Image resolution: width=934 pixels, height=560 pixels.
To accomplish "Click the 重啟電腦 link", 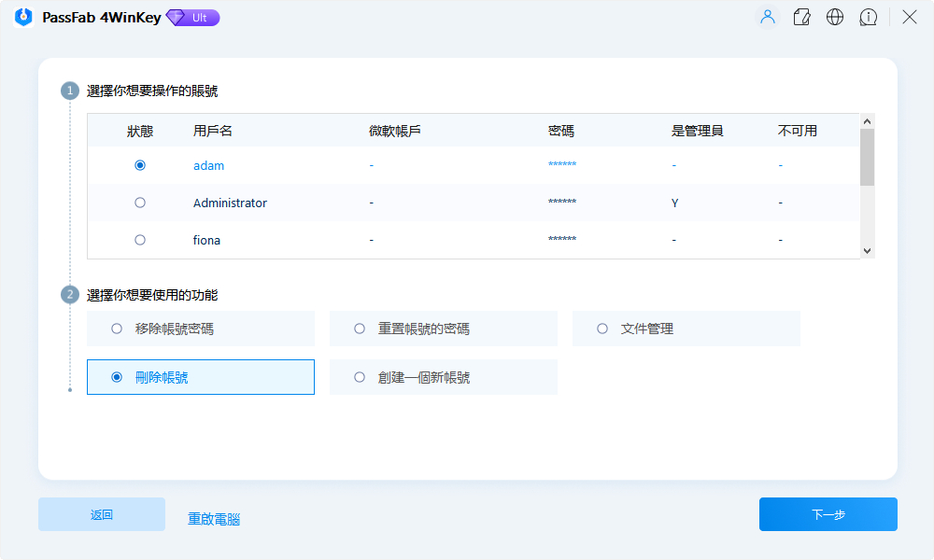I will pos(212,519).
